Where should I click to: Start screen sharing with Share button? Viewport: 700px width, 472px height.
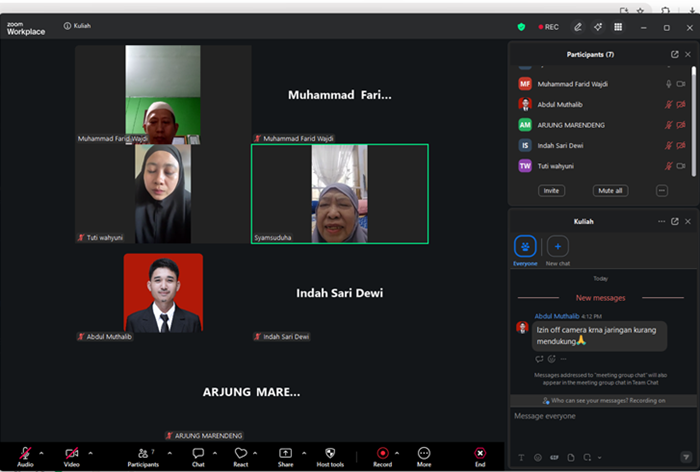(286, 456)
